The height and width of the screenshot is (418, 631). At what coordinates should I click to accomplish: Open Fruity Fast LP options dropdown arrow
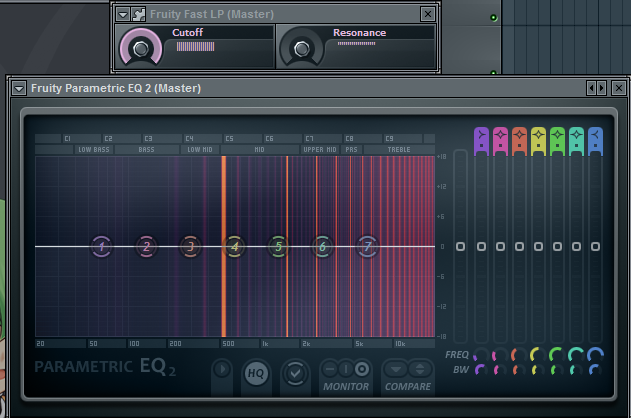click(122, 14)
